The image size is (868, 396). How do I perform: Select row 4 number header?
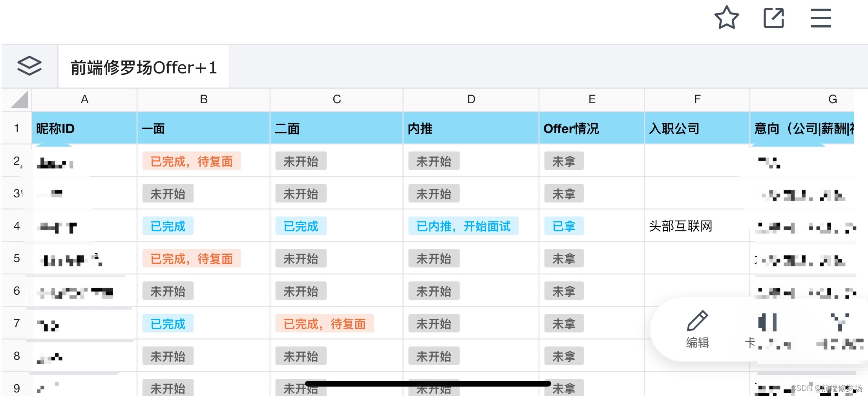pyautogui.click(x=16, y=226)
